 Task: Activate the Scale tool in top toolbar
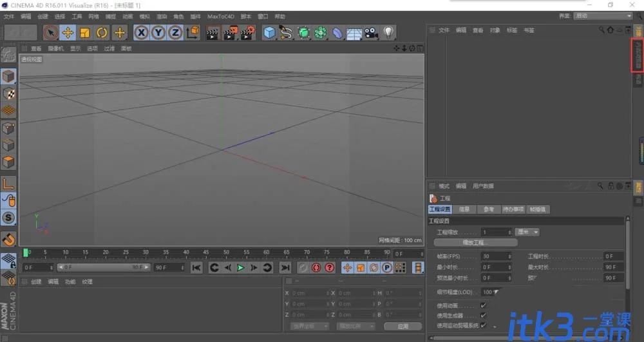[84, 32]
